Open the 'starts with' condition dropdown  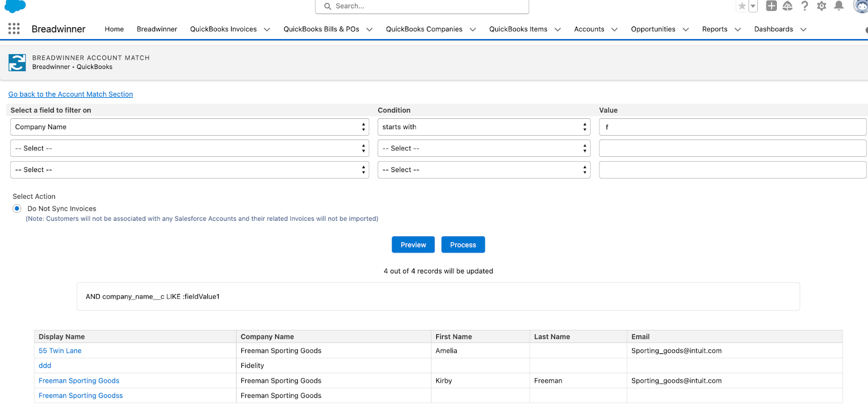[484, 127]
